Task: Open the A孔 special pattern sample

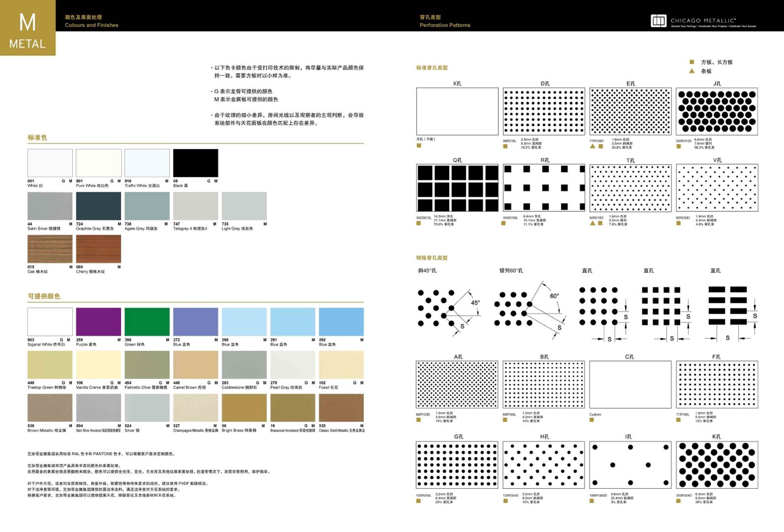Action: [457, 384]
